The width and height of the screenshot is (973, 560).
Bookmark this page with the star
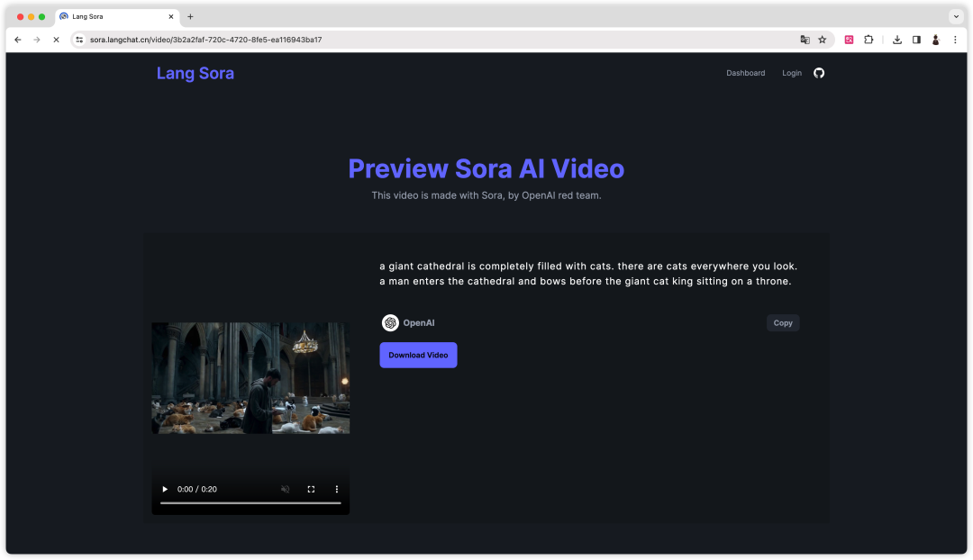coord(823,40)
